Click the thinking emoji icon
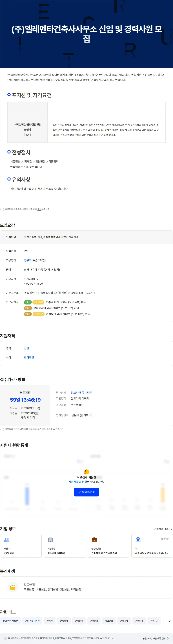Viewport: 173px width, 644px height. point(86,472)
